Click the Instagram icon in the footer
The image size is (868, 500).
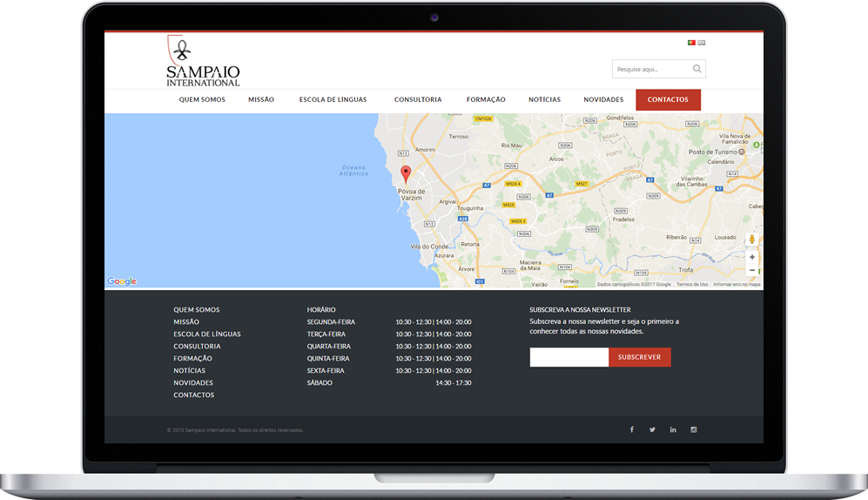(694, 429)
